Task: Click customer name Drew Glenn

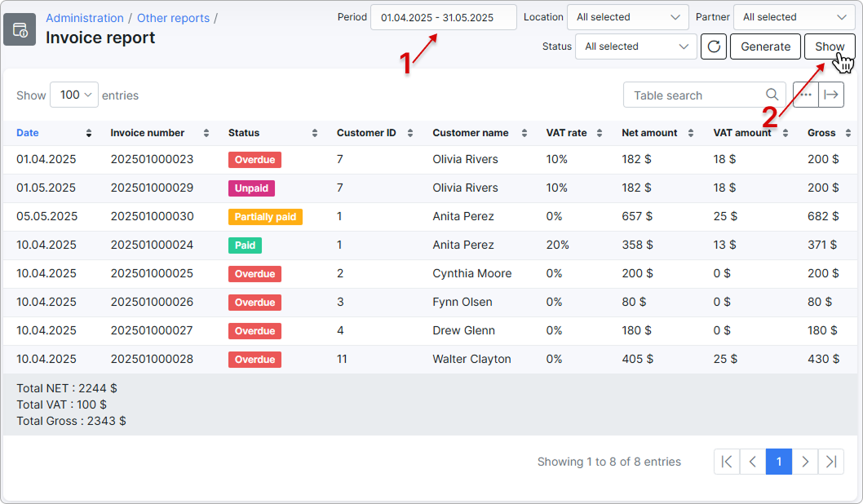Action: (464, 330)
